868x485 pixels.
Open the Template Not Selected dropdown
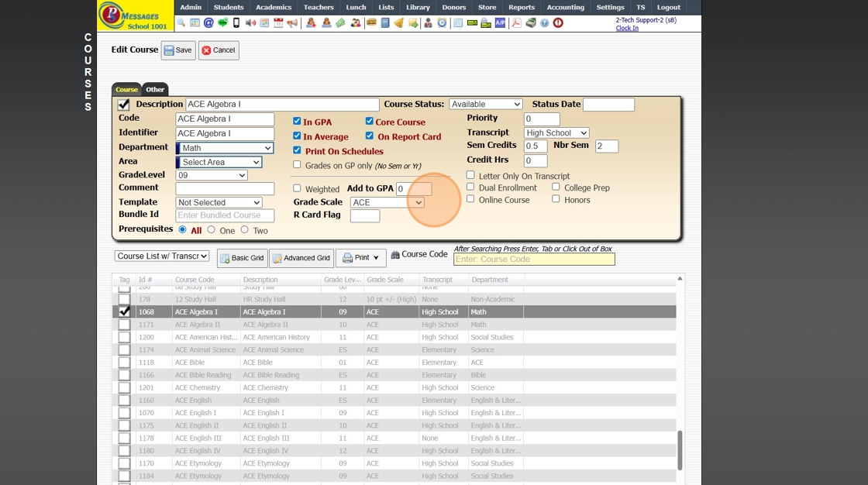219,203
